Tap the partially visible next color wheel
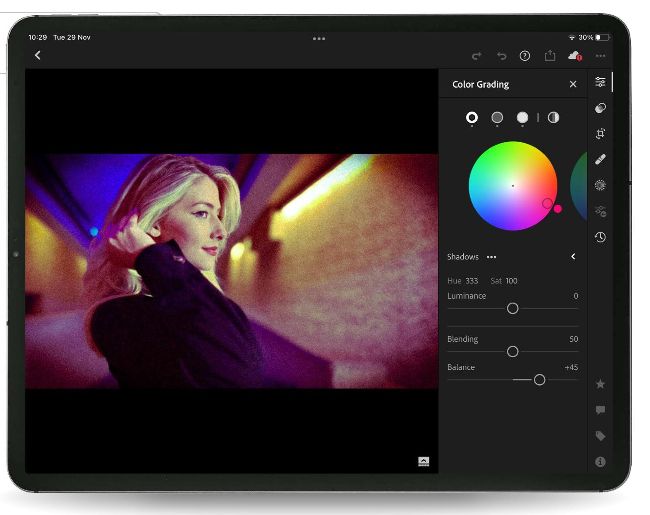650x515 pixels. click(x=579, y=185)
